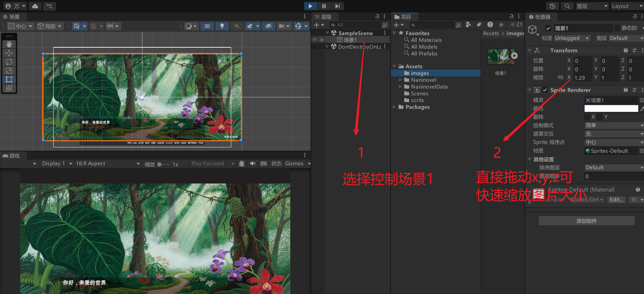Toggle favorites star filter in project toolbar
This screenshot has height=294, width=644.
[x=501, y=25]
